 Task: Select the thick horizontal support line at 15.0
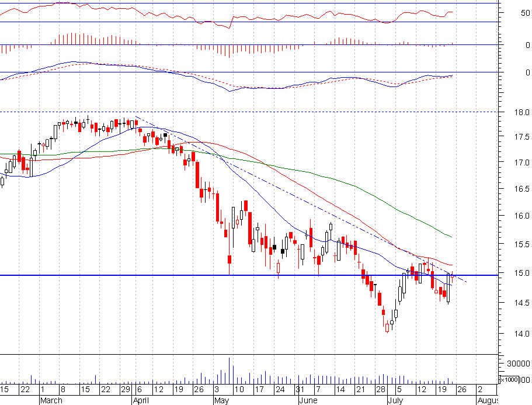pyautogui.click(x=249, y=275)
